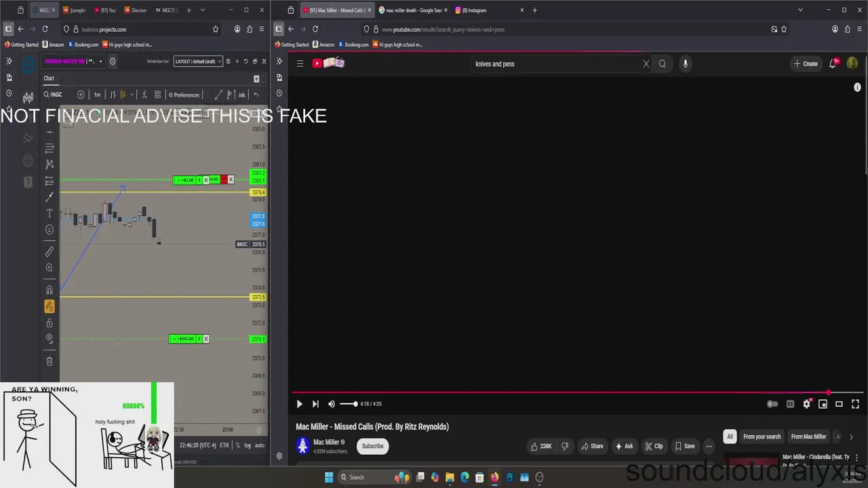This screenshot has height=488, width=868.
Task: Enable theater mode on YouTube player
Action: coord(839,404)
